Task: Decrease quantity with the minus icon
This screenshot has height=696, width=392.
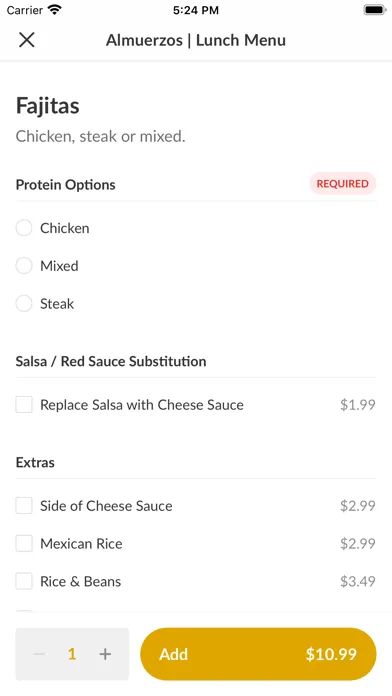Action: 39,654
